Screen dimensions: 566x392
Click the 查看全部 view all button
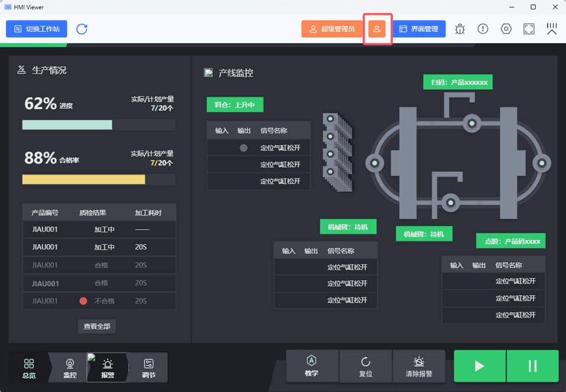coord(97,326)
